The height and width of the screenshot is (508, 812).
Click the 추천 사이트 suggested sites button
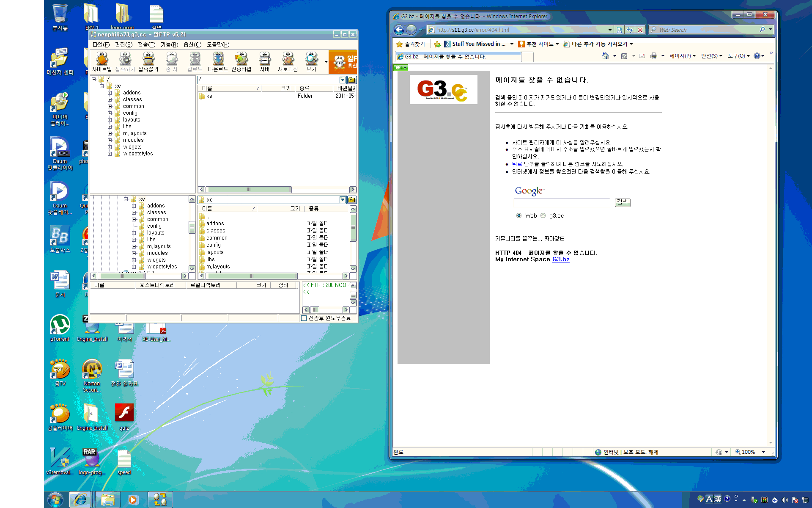pyautogui.click(x=538, y=44)
